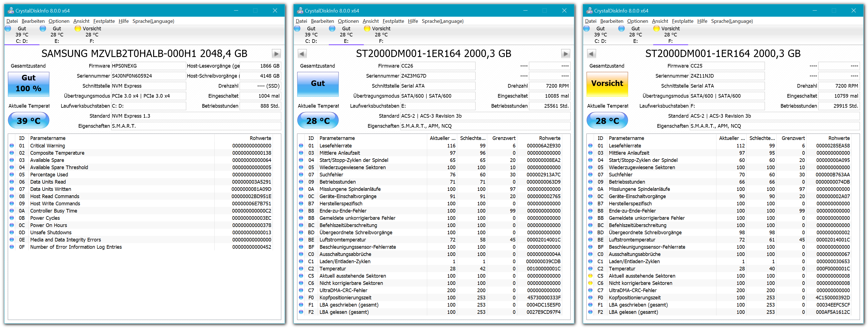
Task: Click Aktueller column header in middle window
Action: 442,138
